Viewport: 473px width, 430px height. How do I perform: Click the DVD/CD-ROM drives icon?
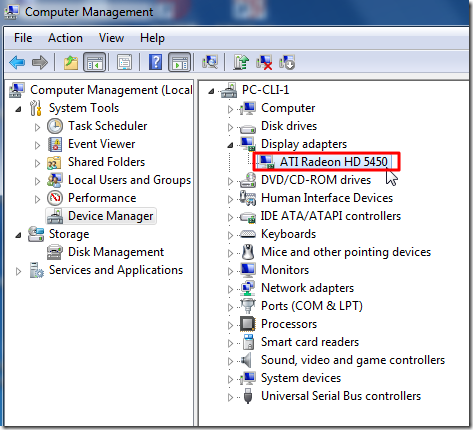(248, 180)
